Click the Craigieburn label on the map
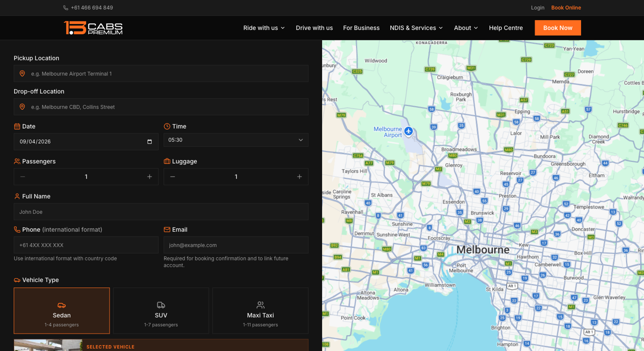The image size is (644, 351). pos(450,77)
